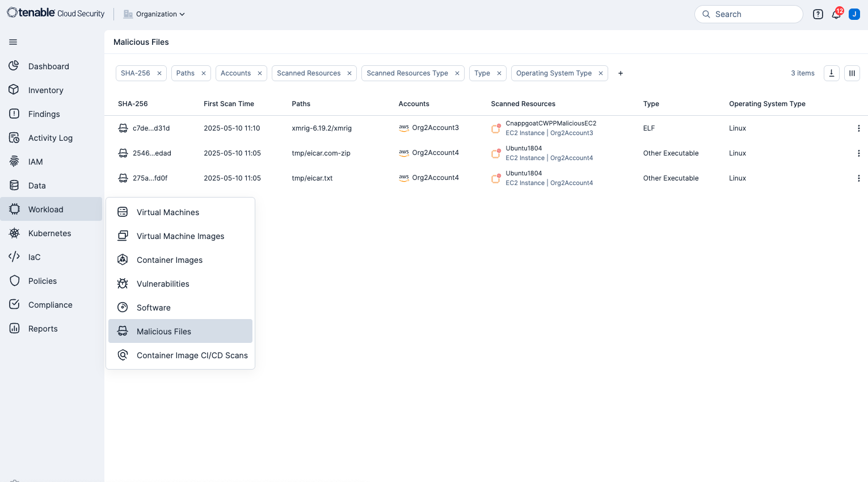Go to the Kubernetes section
The image size is (868, 482).
pos(49,233)
